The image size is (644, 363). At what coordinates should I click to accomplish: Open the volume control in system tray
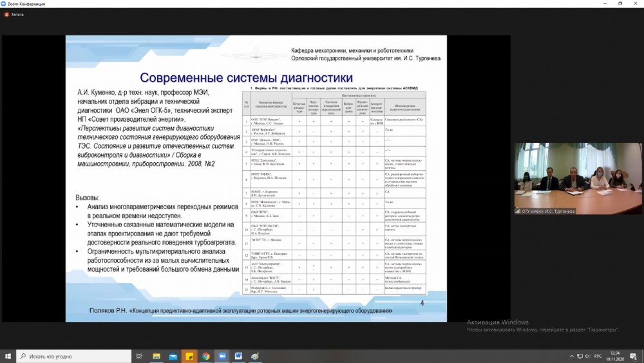pyautogui.click(x=589, y=356)
